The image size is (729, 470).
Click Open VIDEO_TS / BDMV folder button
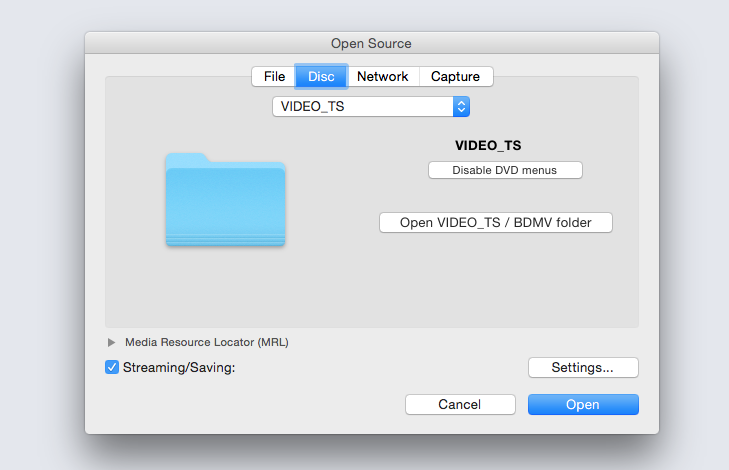click(496, 223)
